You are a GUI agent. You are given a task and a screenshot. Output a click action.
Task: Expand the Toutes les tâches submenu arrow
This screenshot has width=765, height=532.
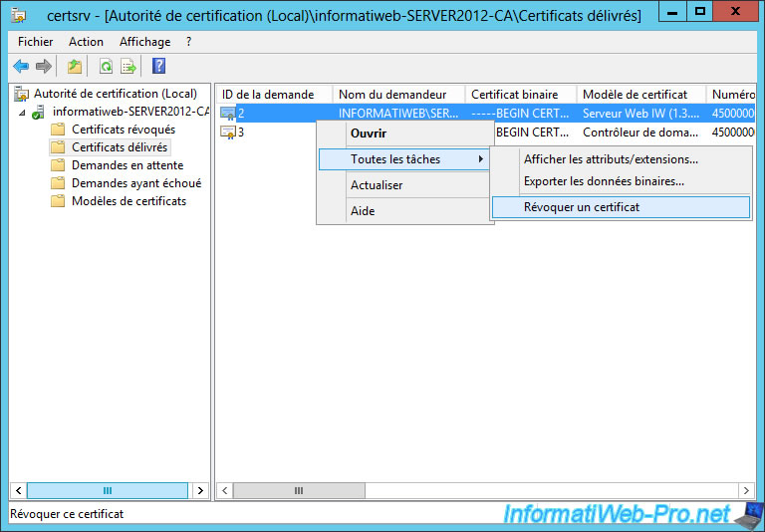(482, 159)
